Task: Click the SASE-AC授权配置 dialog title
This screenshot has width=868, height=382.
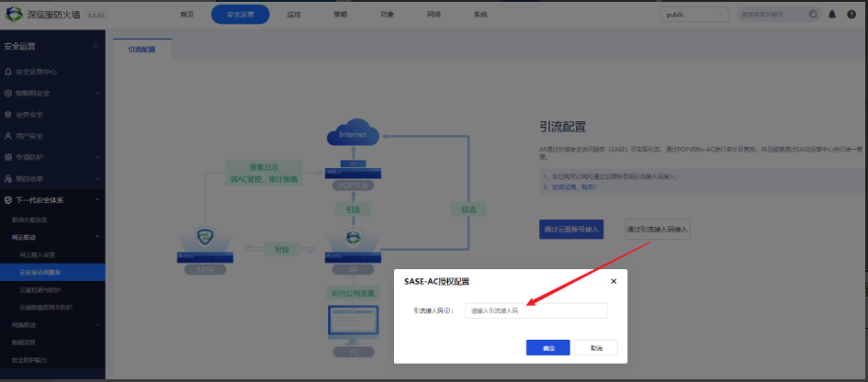Action: 437,281
